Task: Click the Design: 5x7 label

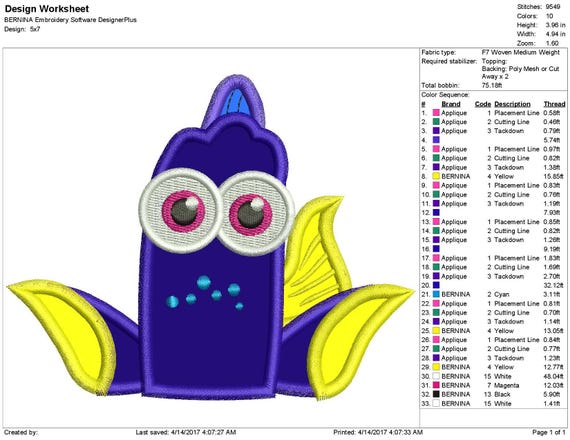Action: [x=22, y=29]
